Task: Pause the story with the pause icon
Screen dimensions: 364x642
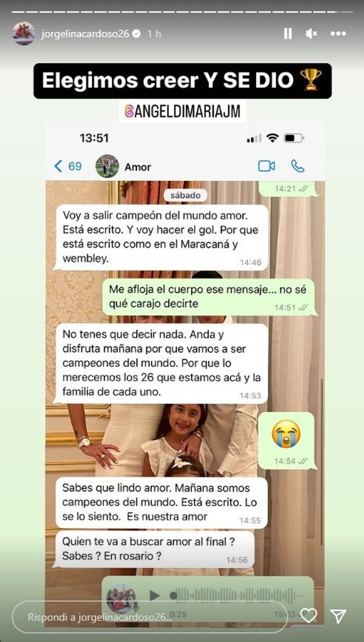Action: (288, 33)
